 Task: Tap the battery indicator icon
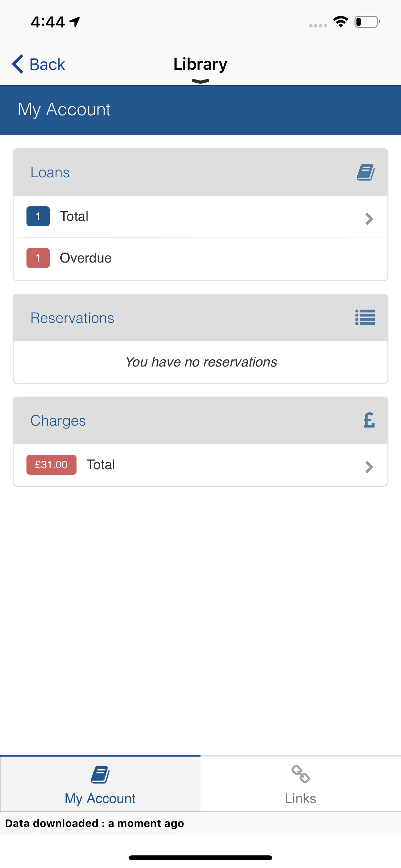click(367, 22)
